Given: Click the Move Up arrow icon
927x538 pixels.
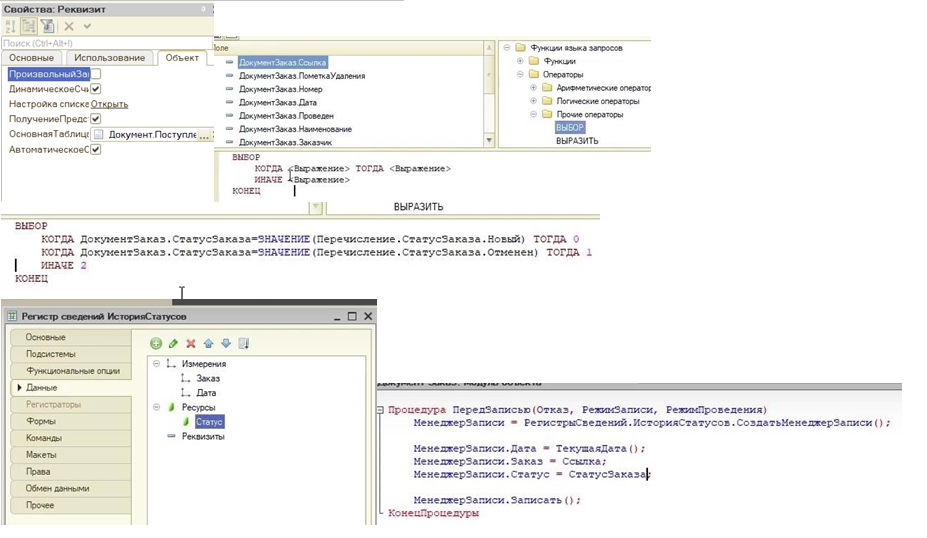Looking at the screenshot, I should click(x=208, y=343).
